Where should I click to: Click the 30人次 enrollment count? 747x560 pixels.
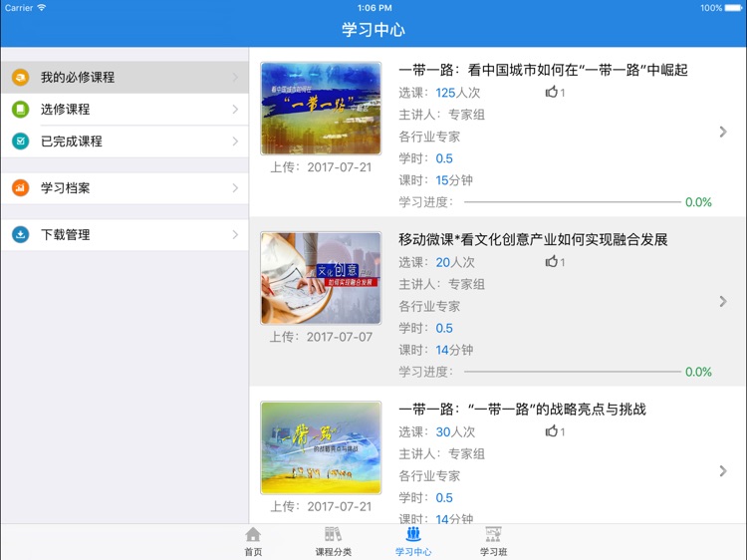[x=455, y=431]
